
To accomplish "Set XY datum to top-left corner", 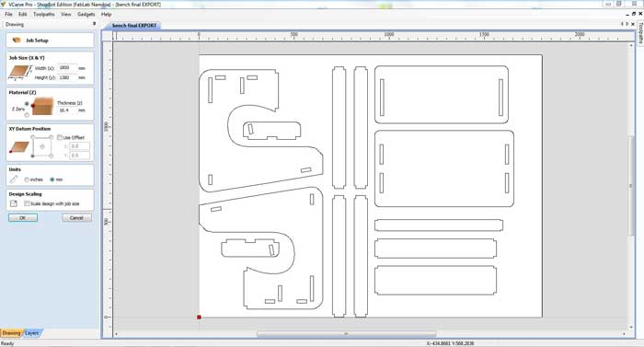I will coord(33,137).
